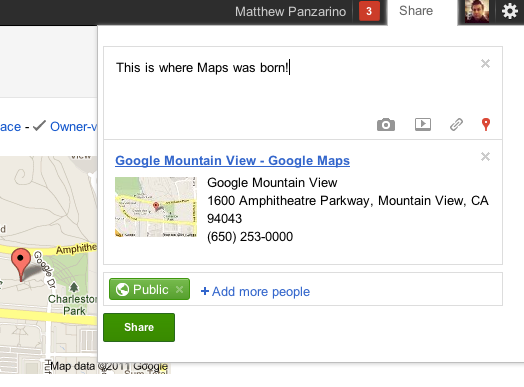Screen dimensions: 524x387
Task: Remove the Google Maps link attachment
Action: (x=485, y=156)
